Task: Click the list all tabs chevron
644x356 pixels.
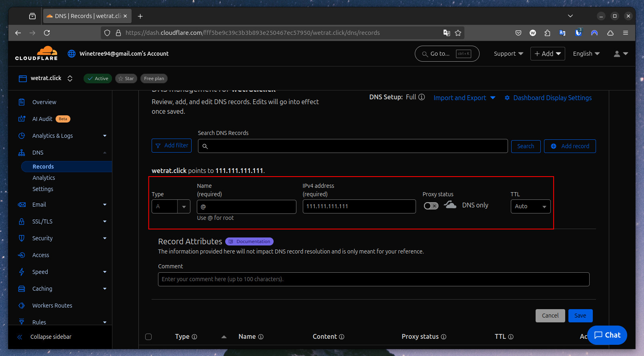Action: click(570, 16)
